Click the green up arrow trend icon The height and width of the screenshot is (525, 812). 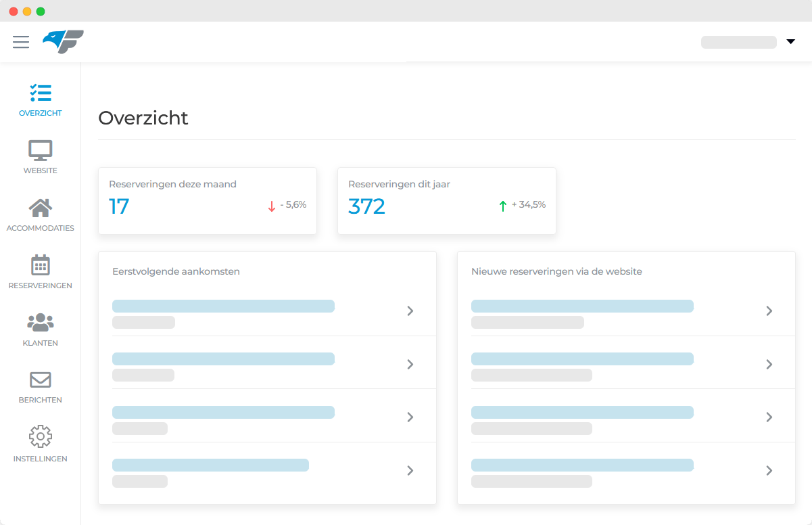(x=502, y=206)
